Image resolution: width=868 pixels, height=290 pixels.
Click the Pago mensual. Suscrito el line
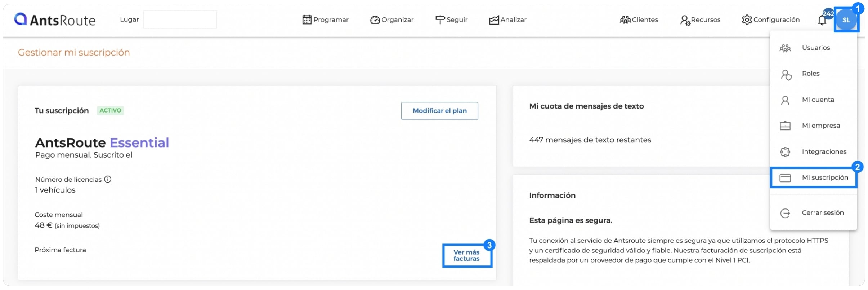pos(84,155)
